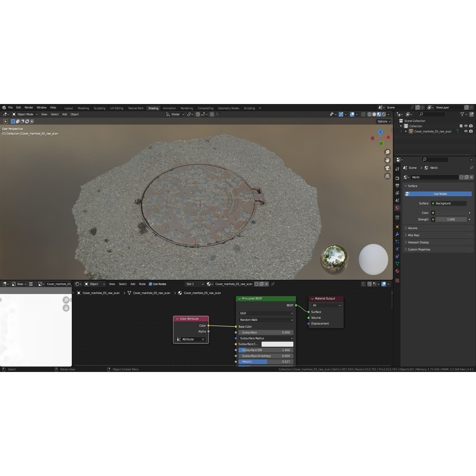
Task: Open Material Output target All dropdown
Action: 326,305
